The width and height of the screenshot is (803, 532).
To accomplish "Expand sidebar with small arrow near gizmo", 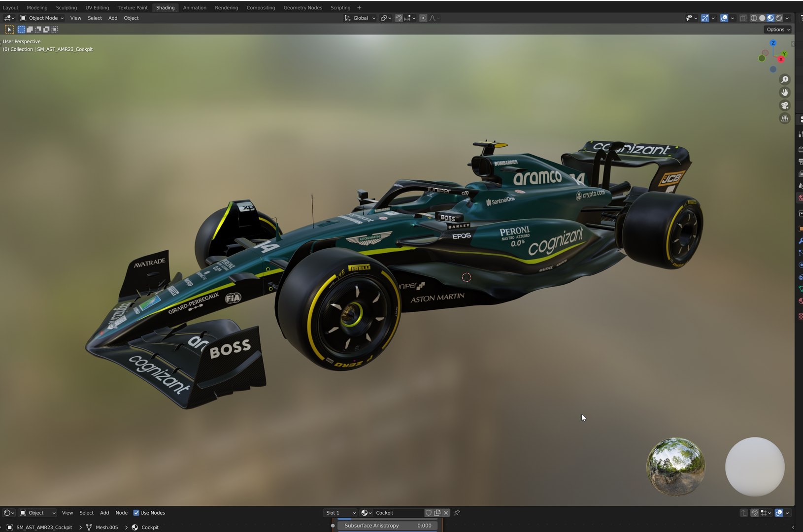I will [x=793, y=44].
